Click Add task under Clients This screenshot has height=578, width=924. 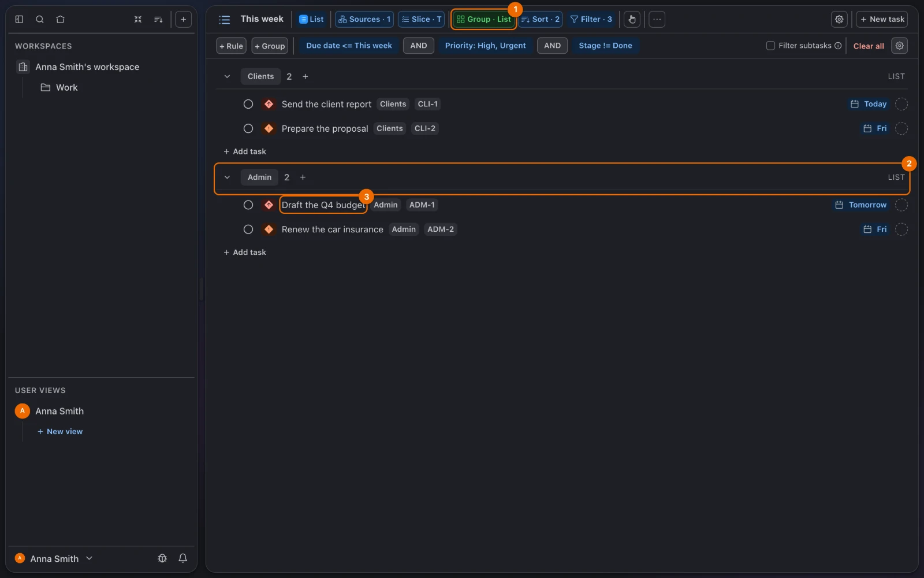[x=245, y=151]
